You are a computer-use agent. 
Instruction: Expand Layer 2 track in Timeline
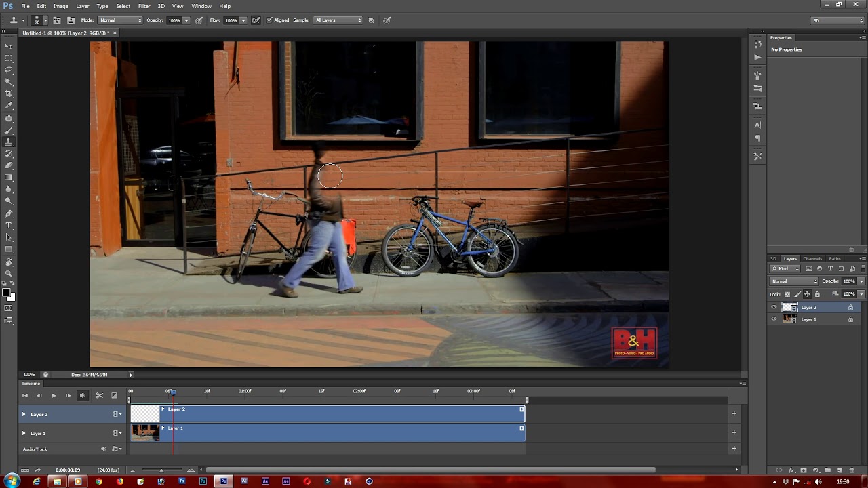pyautogui.click(x=24, y=414)
